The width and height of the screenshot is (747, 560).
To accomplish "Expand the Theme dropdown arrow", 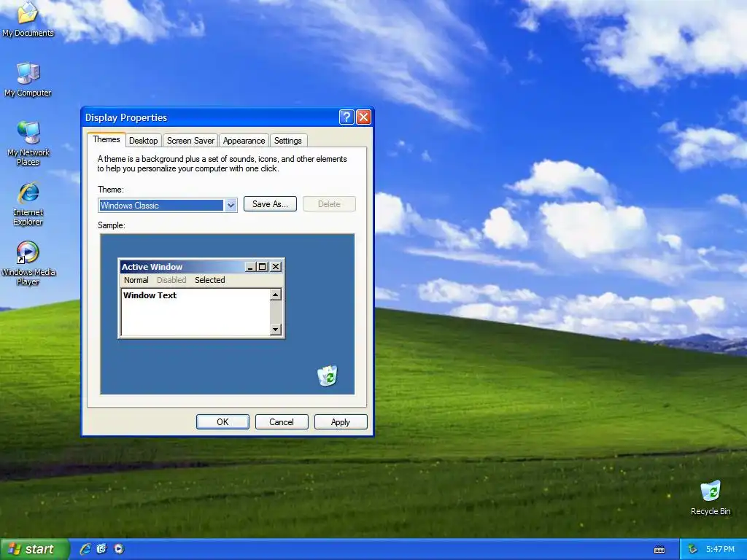I will (231, 205).
